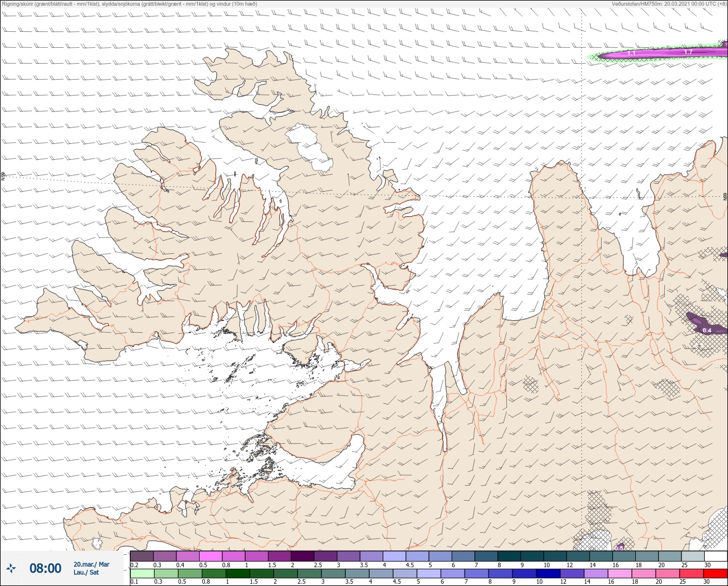728x586 pixels.
Task: Select the lower legend dark green swatch at 1
Action: pos(237,573)
